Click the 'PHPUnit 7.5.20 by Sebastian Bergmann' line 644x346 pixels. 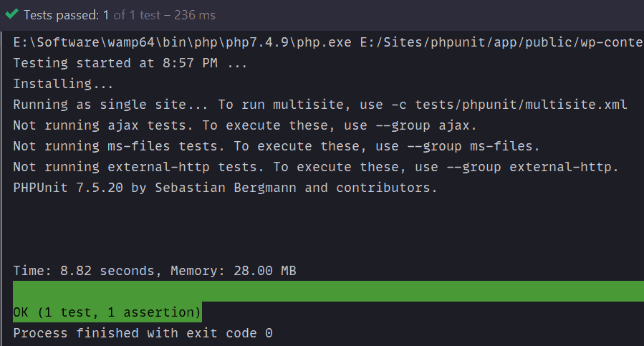pyautogui.click(x=225, y=188)
